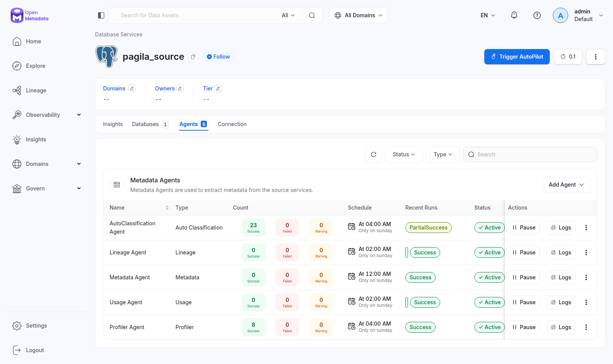Pause the AutoClassification Agent

tap(524, 228)
